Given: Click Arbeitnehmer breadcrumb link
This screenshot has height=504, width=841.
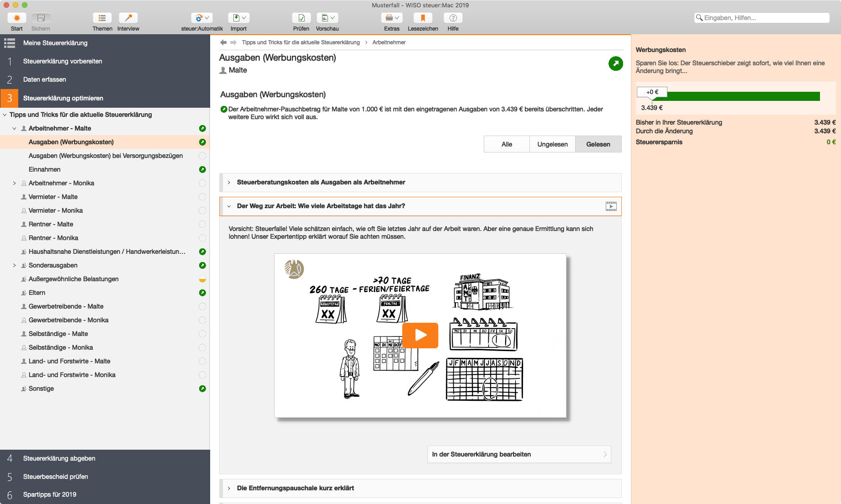Looking at the screenshot, I should point(389,42).
